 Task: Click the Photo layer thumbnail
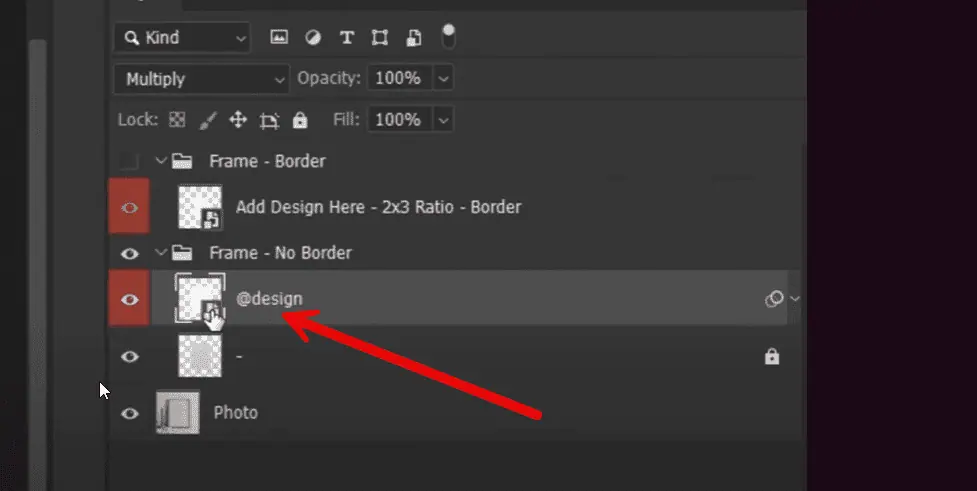[178, 412]
